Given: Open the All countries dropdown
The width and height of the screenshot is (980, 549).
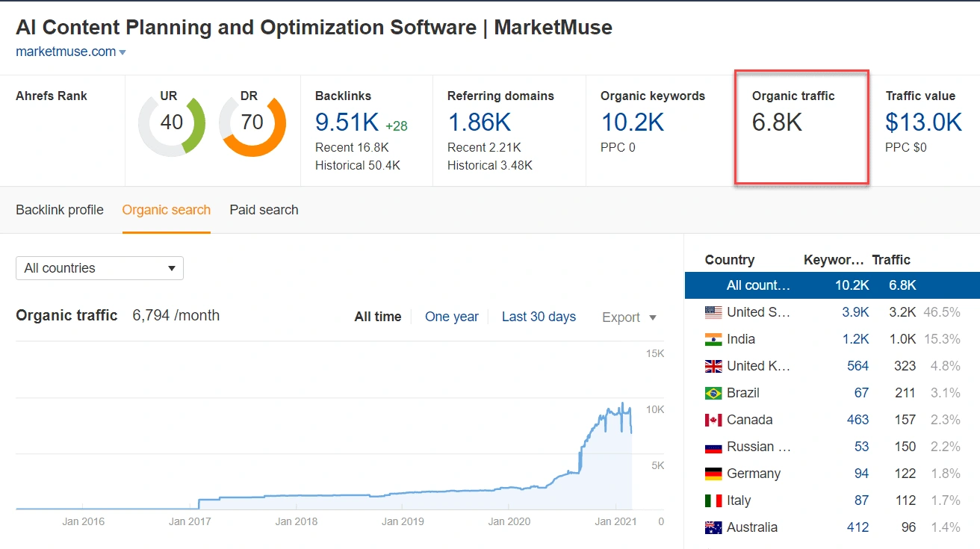Looking at the screenshot, I should click(x=99, y=268).
